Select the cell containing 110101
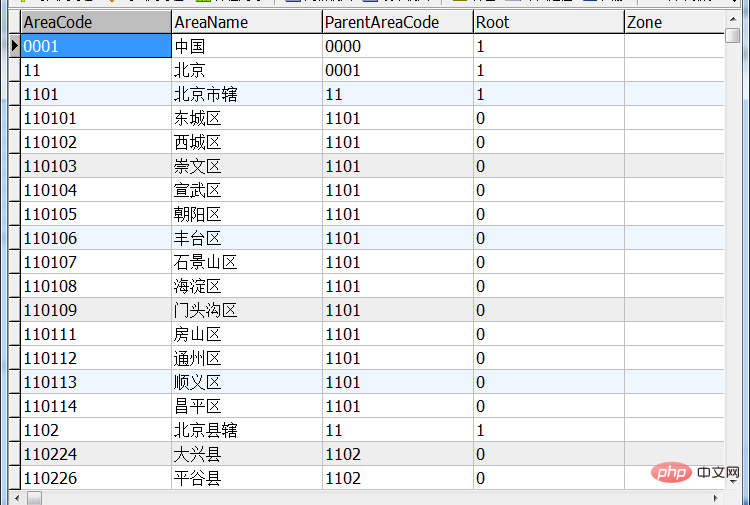Screen dimensions: 750x505 pyautogui.click(x=96, y=118)
